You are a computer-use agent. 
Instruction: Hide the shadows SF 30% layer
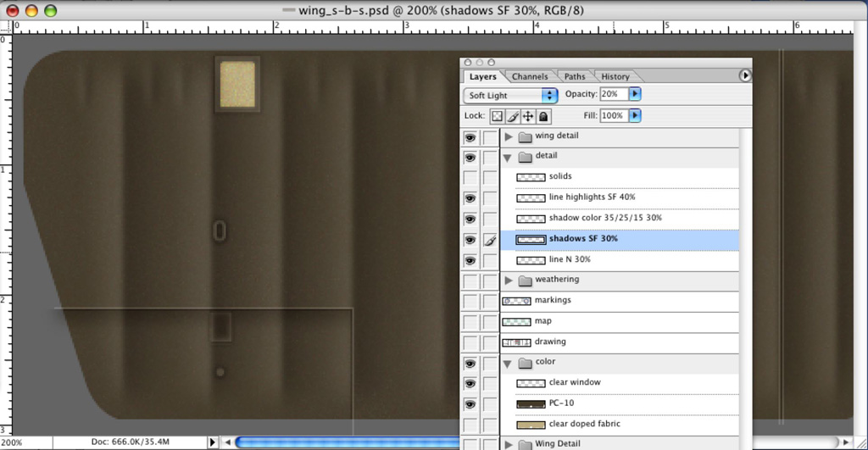[x=470, y=240]
